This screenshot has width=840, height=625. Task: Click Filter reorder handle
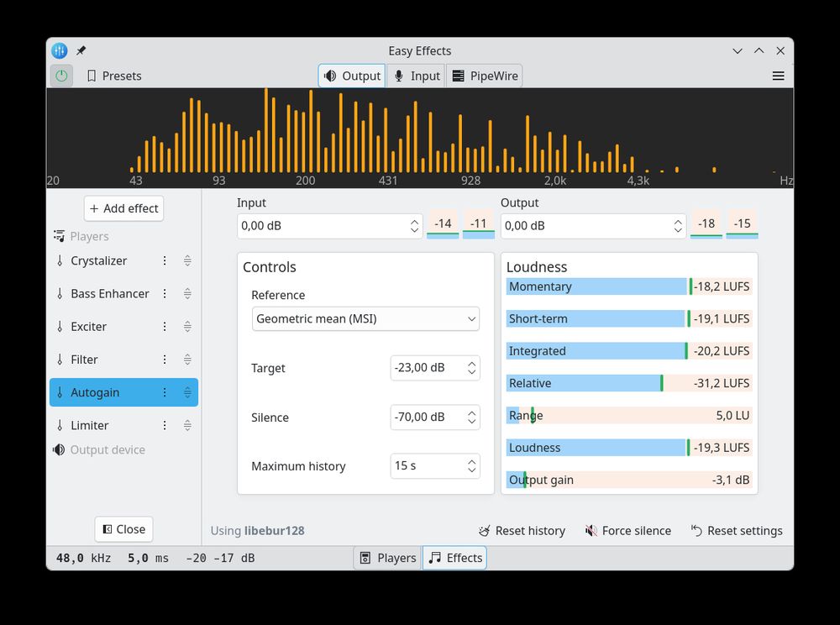click(187, 360)
